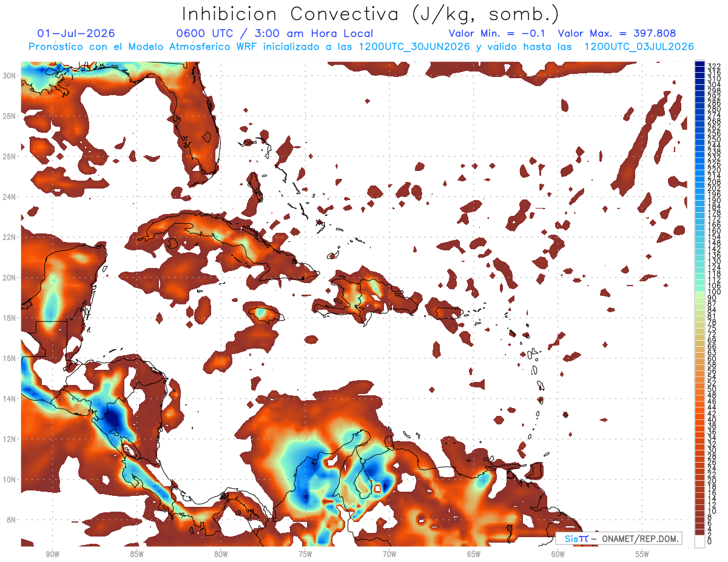728x562 pixels.
Task: Click the "1200UTC_03JUL2026" valid-until timestamp
Action: (x=639, y=47)
